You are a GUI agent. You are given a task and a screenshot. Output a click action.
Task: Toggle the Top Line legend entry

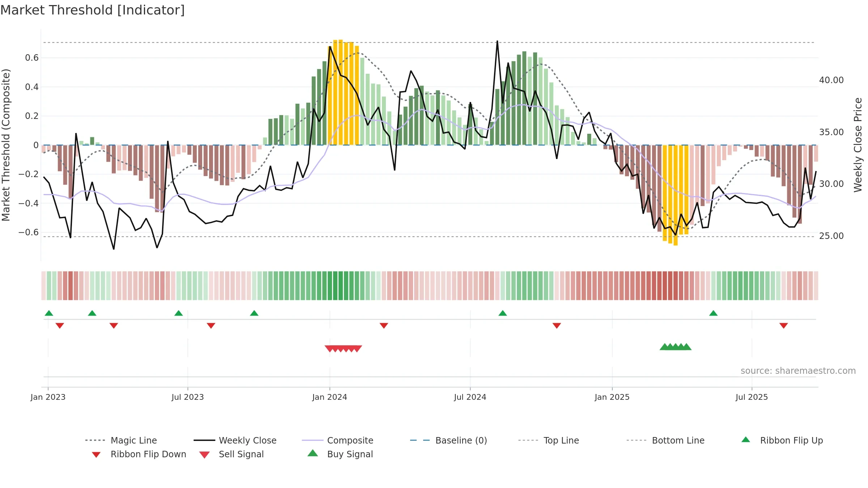[x=549, y=440]
